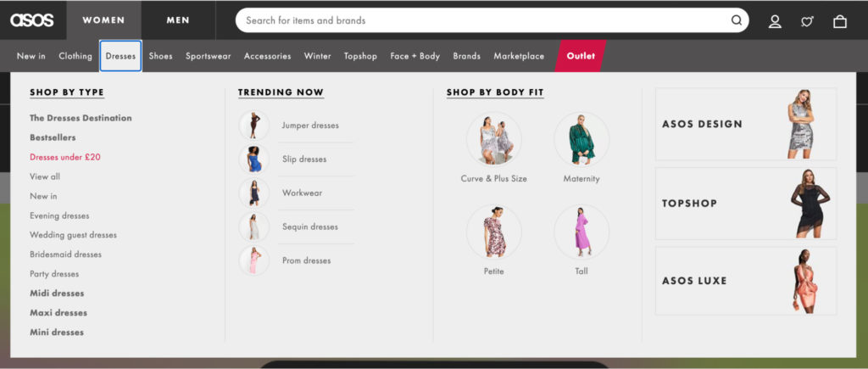Open the Brands menu
The image size is (868, 369).
click(x=467, y=56)
